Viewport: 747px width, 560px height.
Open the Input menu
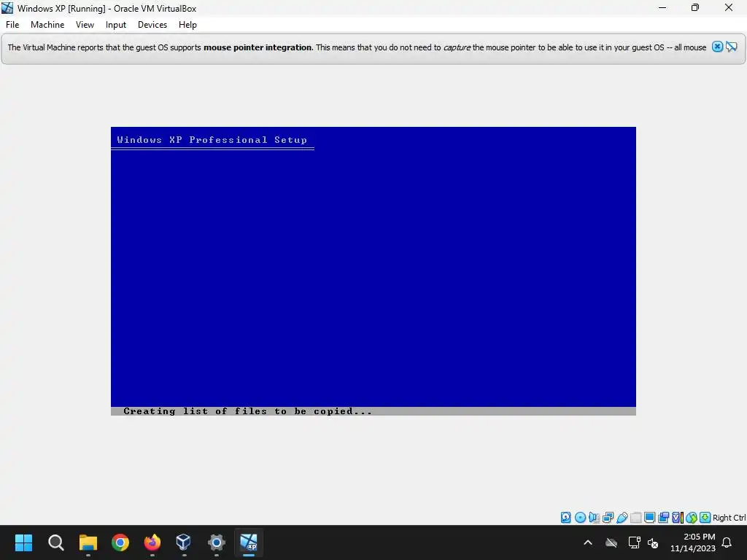pos(116,25)
